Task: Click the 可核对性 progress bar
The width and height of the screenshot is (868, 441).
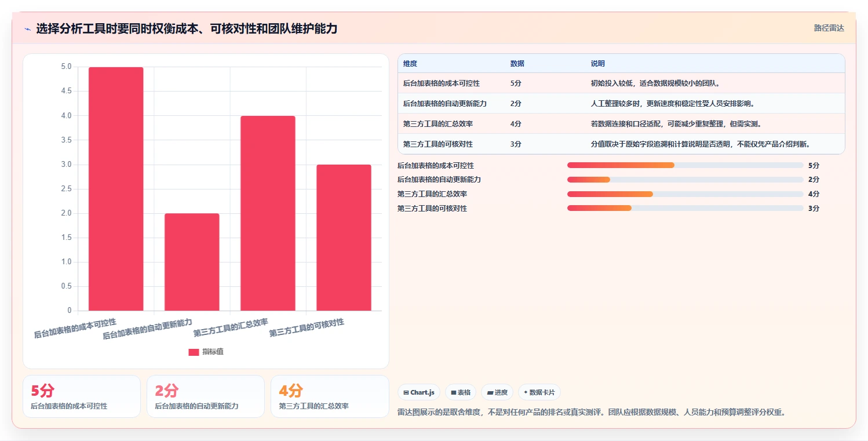Action: click(x=685, y=208)
